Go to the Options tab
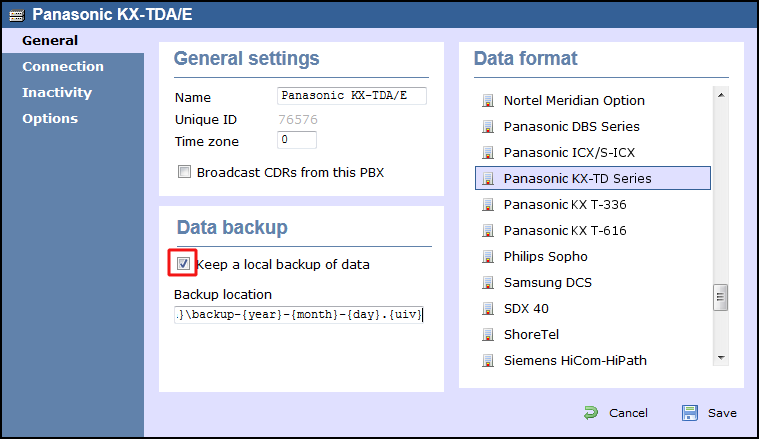The width and height of the screenshot is (759, 439). tap(50, 119)
